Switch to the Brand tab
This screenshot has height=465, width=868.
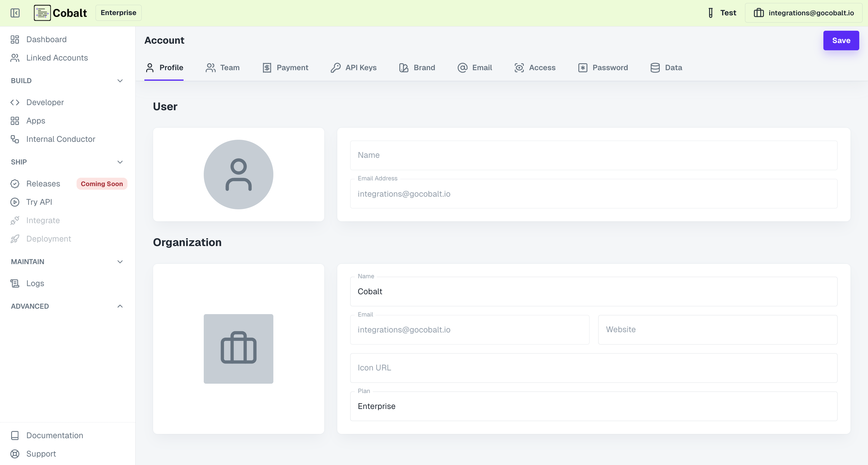coord(417,68)
